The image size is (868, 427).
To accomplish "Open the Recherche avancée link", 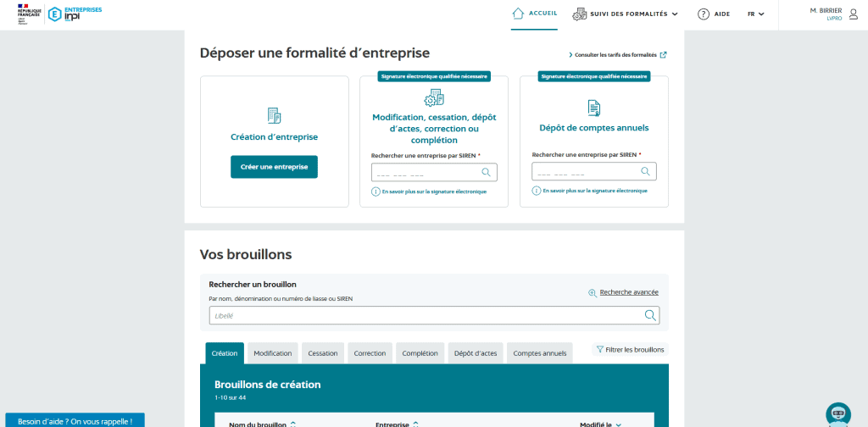I will click(623, 292).
